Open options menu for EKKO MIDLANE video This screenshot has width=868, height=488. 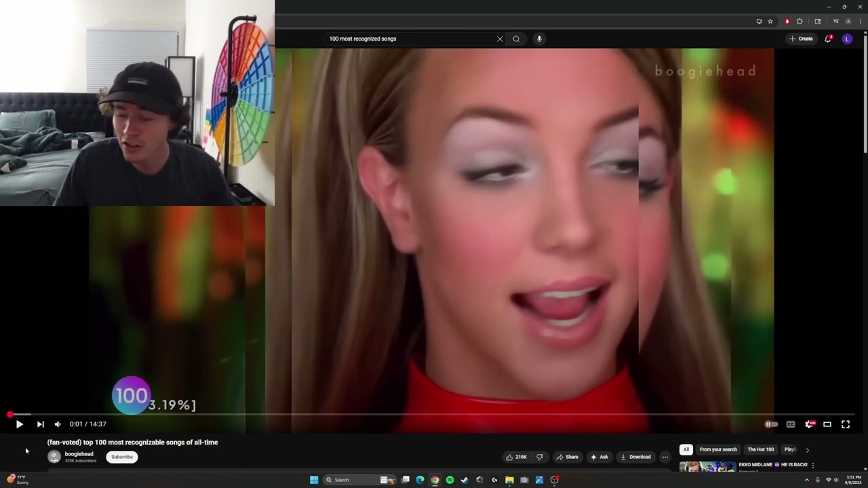click(x=813, y=466)
